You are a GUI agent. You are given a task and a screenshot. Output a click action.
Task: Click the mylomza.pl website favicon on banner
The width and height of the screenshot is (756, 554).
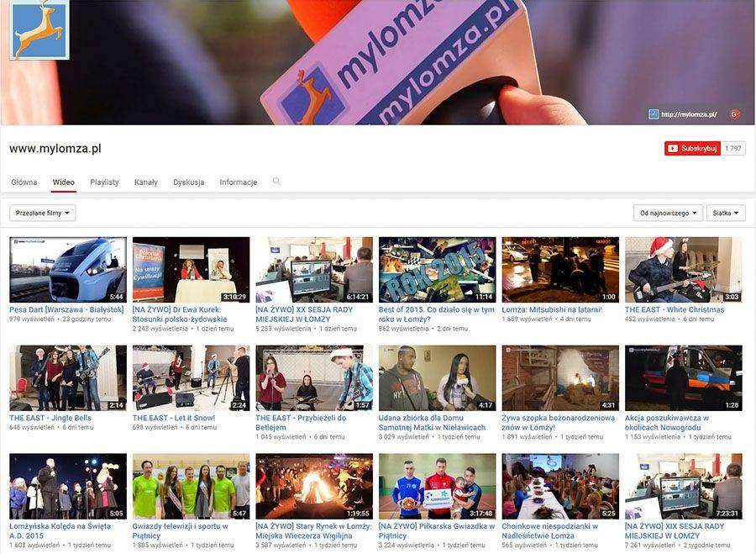click(x=654, y=114)
